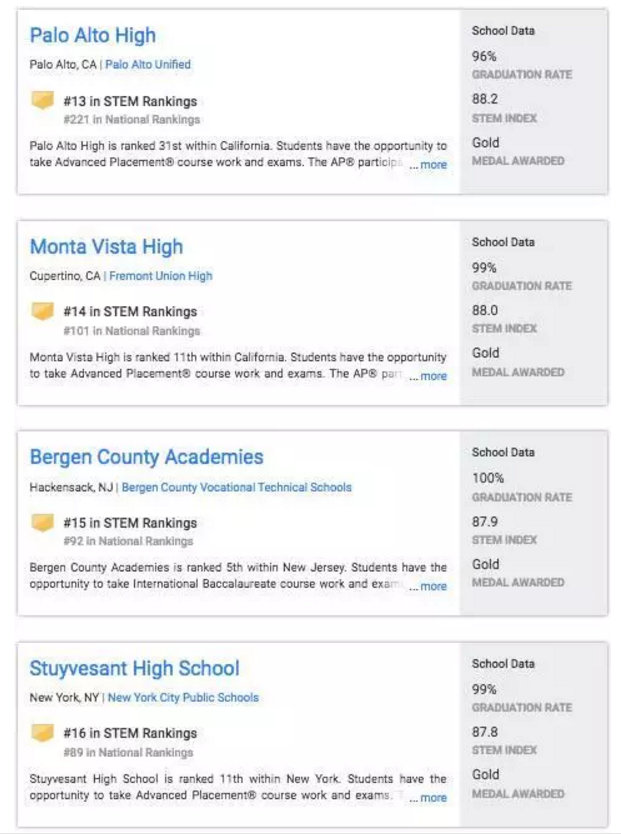
Task: Click Monta Vista's 88.0 STEM index value
Action: pos(485,311)
